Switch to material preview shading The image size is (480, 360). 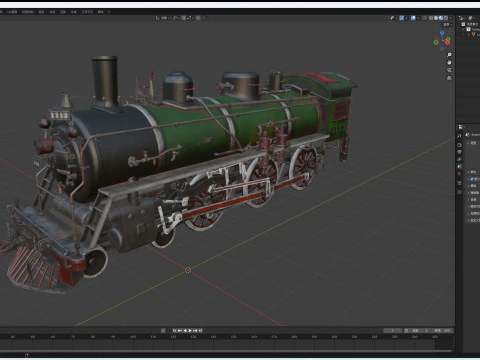coord(441,18)
